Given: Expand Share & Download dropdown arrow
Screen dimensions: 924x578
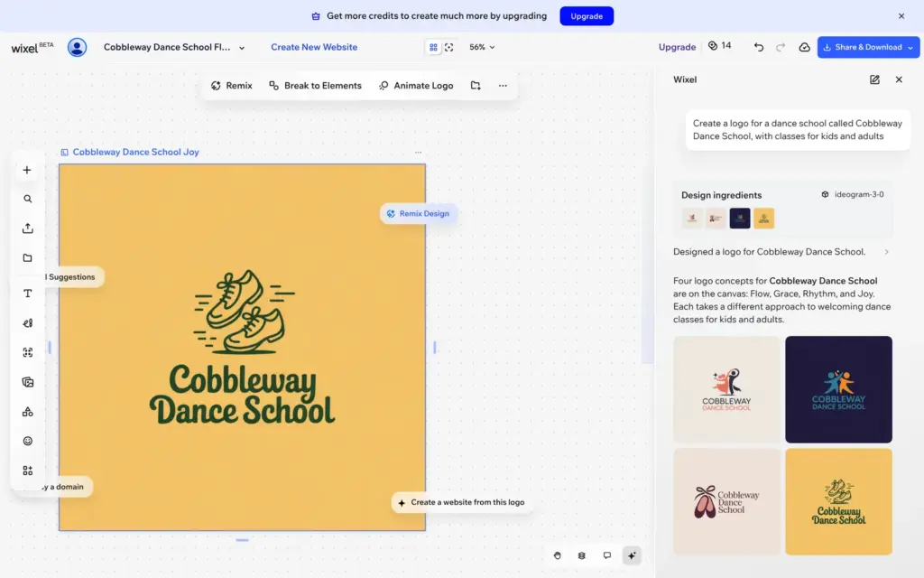Looking at the screenshot, I should (911, 47).
